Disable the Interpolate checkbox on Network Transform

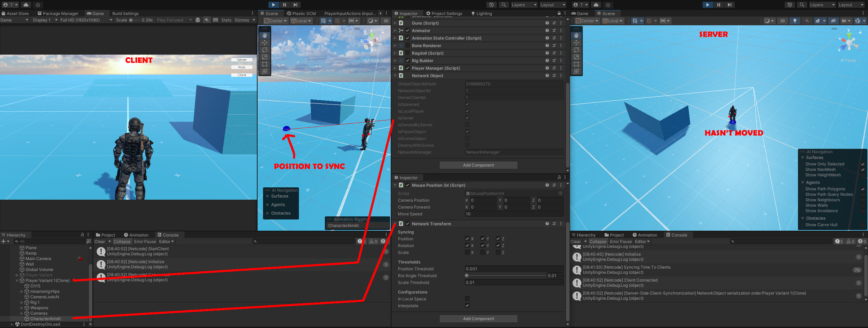[467, 305]
